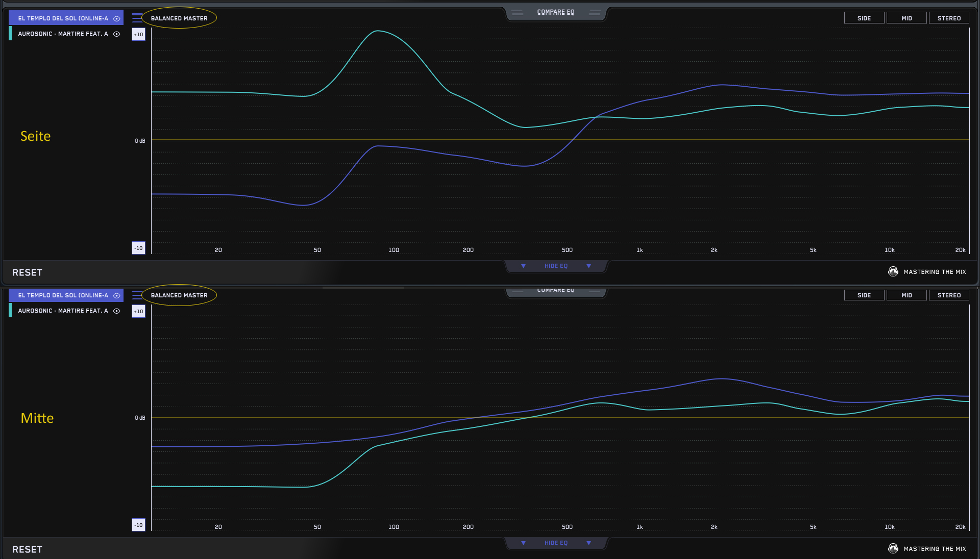Click +10 dB scale box in the top graph
Image resolution: width=980 pixels, height=559 pixels.
click(138, 35)
